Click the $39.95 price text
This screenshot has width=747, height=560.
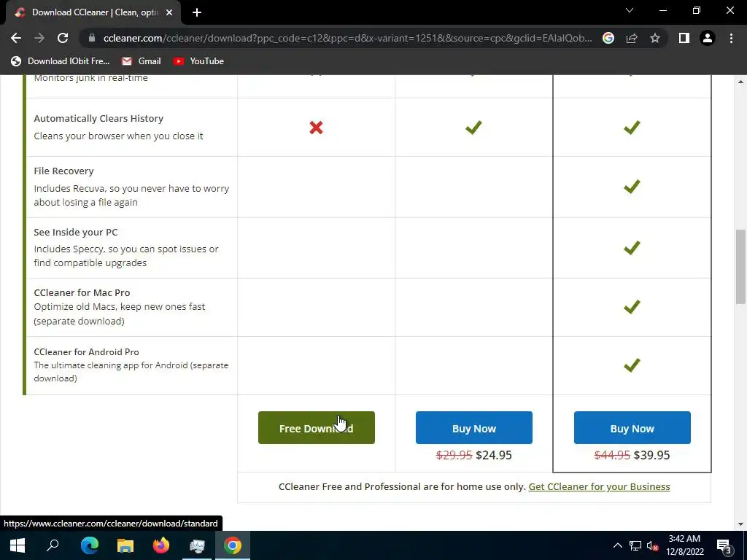[x=651, y=455]
